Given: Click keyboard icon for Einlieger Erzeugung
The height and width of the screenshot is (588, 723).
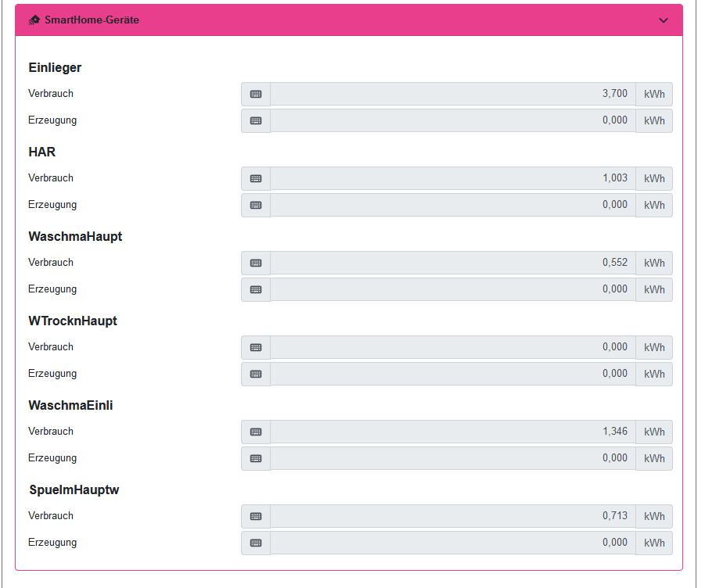Looking at the screenshot, I should (x=256, y=120).
